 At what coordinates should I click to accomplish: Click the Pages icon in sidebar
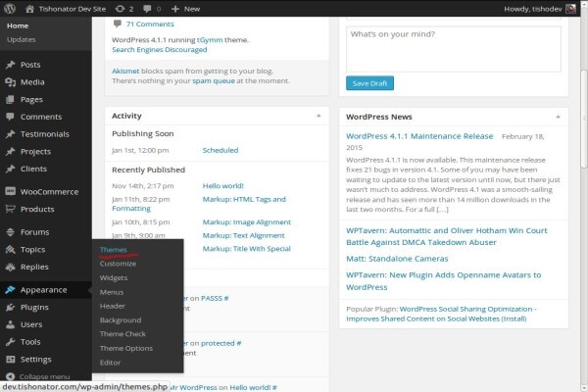tap(10, 99)
